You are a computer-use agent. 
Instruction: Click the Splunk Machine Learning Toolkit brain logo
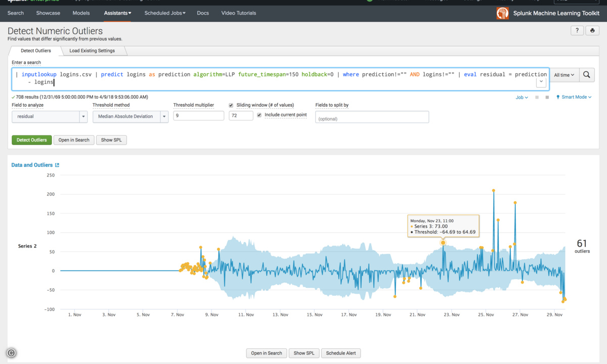pyautogui.click(x=502, y=13)
